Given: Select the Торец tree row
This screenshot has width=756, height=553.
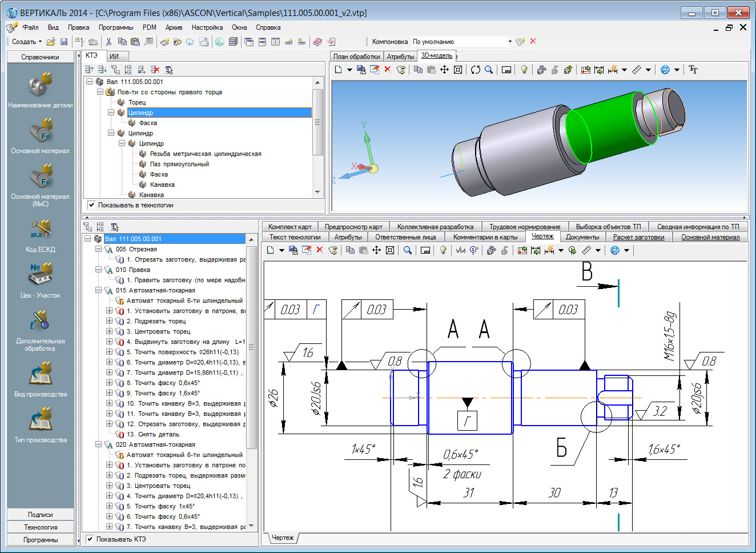Looking at the screenshot, I should pos(136,102).
